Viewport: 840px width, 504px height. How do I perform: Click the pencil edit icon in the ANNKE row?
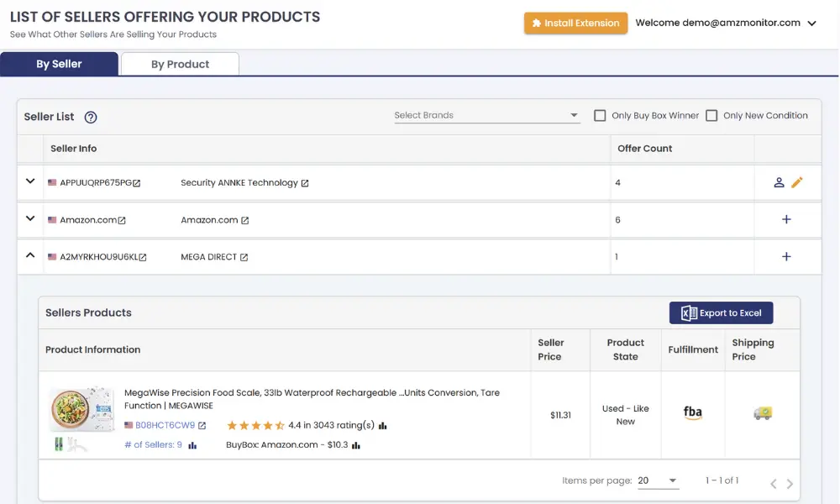point(797,182)
